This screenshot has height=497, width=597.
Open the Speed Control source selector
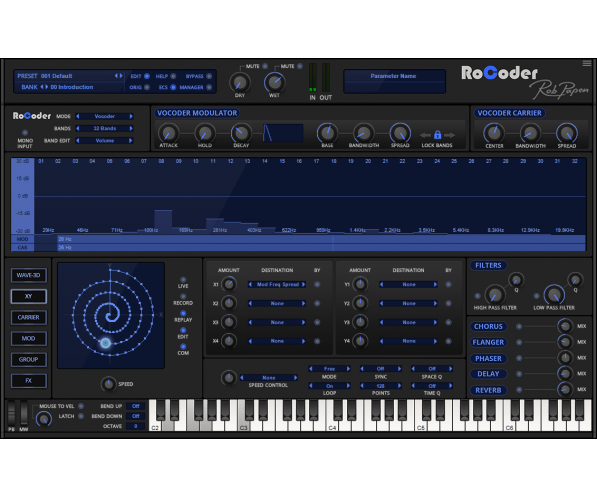tap(268, 377)
